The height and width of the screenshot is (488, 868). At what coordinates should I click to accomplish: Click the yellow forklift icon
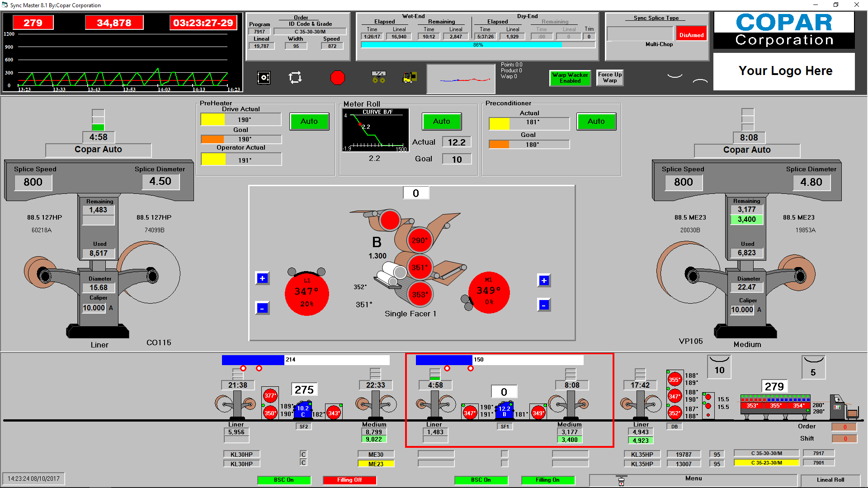tap(410, 78)
